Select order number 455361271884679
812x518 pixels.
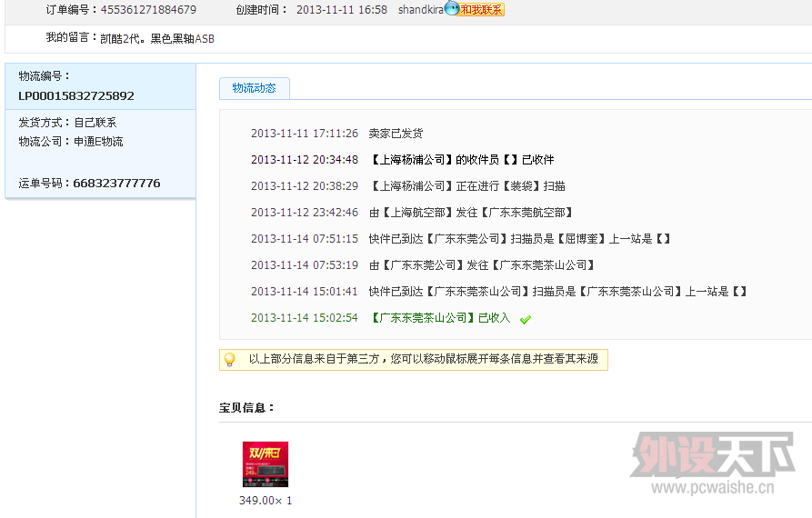[x=148, y=9]
